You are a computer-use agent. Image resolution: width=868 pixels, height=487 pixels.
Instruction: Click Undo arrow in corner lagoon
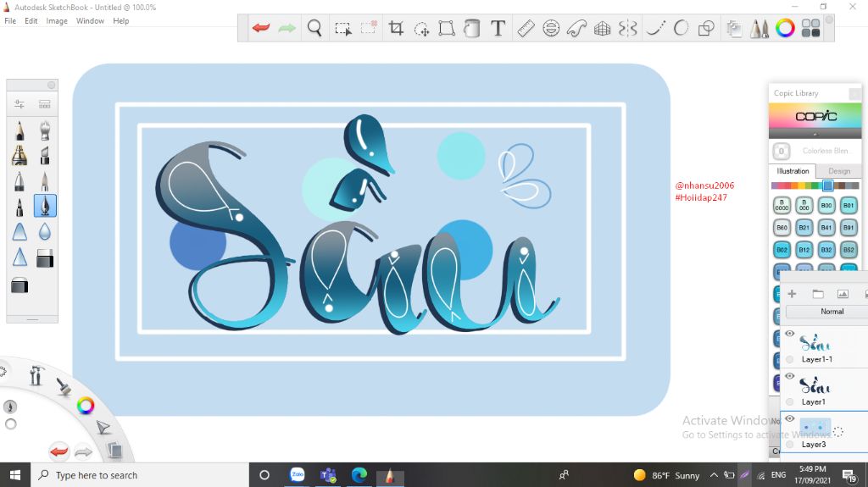58,451
